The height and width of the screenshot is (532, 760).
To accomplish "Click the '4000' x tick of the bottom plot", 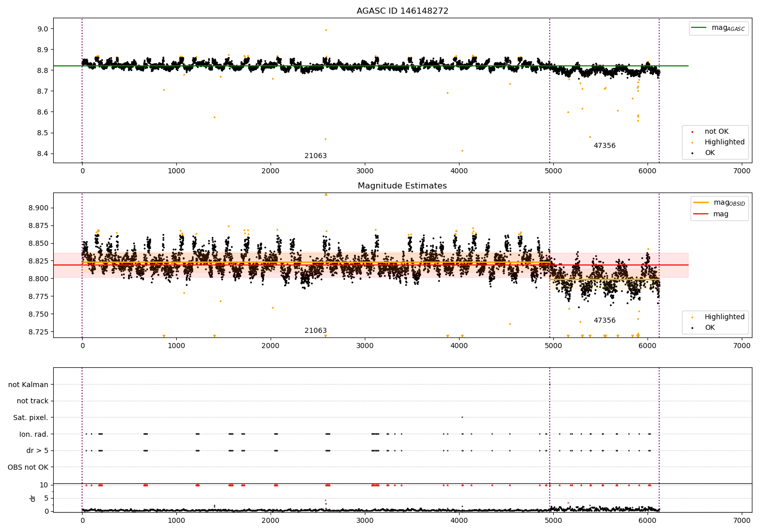I will pyautogui.click(x=459, y=520).
